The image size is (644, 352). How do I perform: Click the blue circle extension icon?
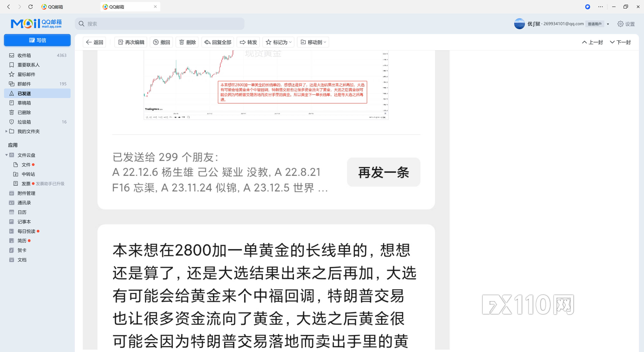587,7
